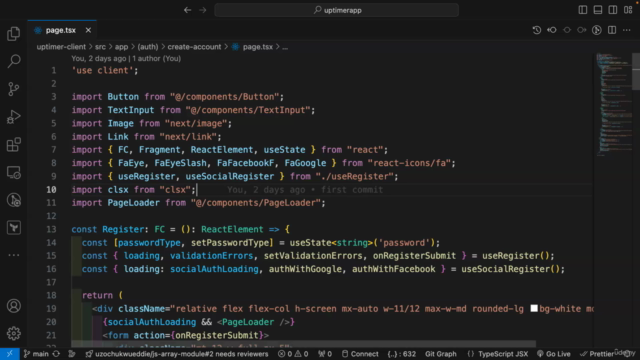
Task: Open the activity bar icon below Live Share
Action: tap(13, 228)
